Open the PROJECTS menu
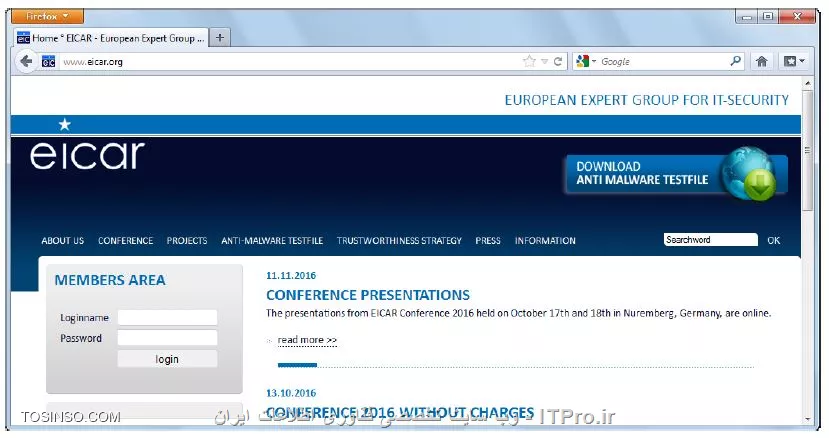Viewport: 829px width, 438px height. (x=187, y=241)
